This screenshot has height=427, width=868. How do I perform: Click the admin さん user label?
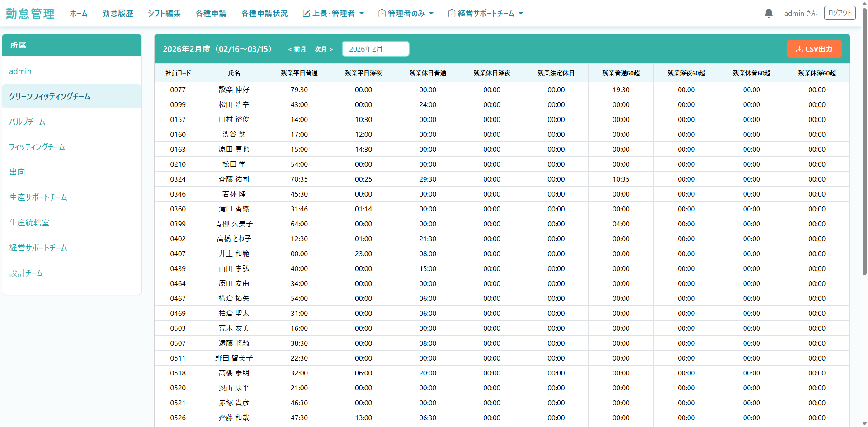tap(801, 14)
